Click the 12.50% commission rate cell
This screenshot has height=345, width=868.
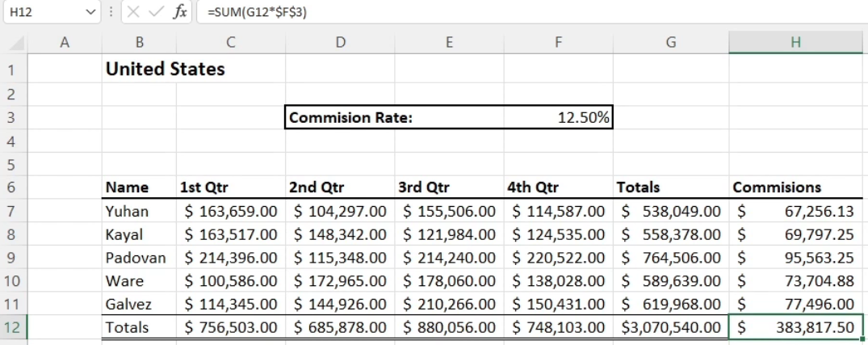pos(559,117)
